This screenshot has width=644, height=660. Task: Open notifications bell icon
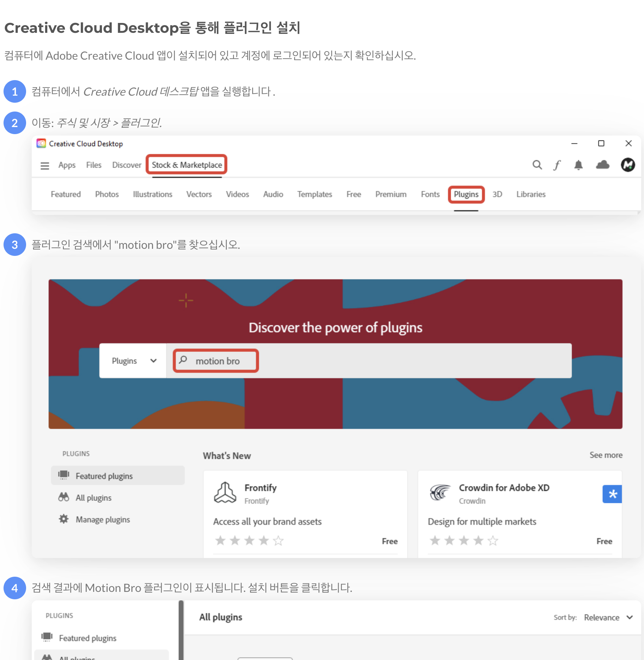578,165
